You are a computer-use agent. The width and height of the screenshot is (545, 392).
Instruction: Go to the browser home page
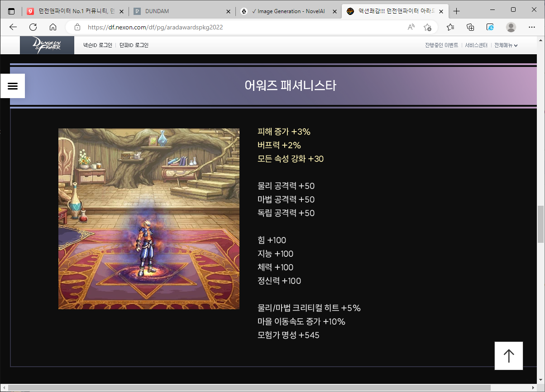coord(53,27)
